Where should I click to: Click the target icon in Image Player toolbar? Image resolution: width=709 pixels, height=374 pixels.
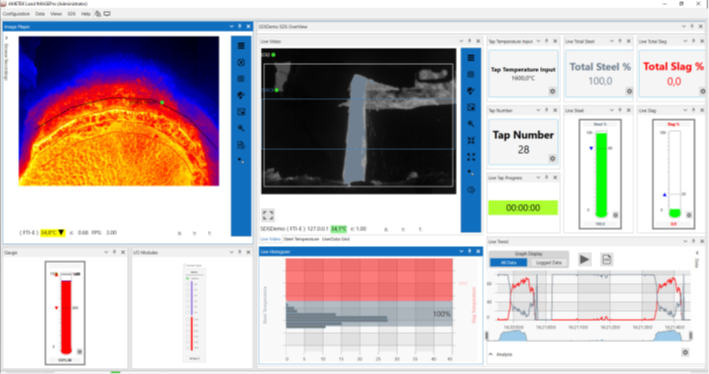(241, 62)
